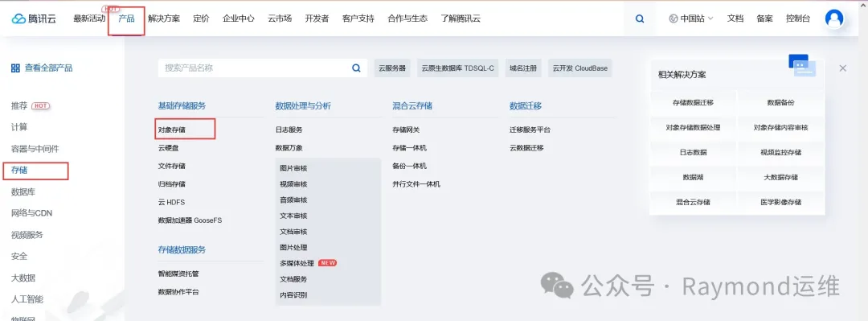Open the 解决方案 menu
This screenshot has width=868, height=321.
[164, 19]
